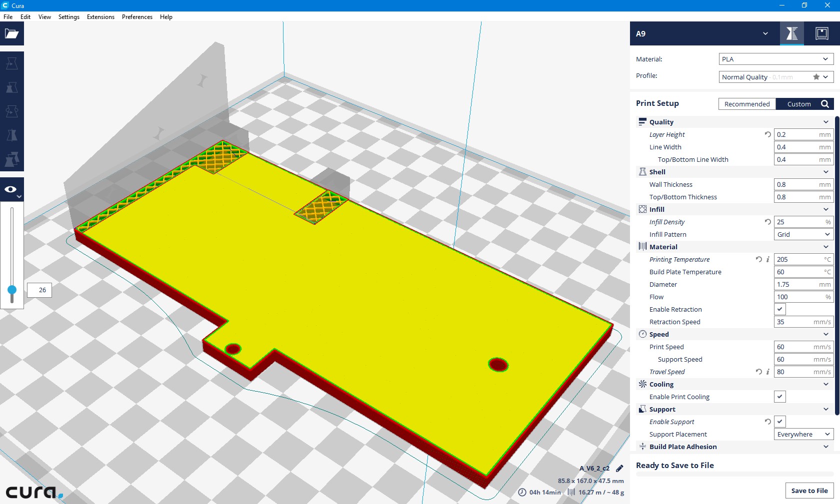Click the profile star icon
The image size is (840, 504).
(x=816, y=77)
